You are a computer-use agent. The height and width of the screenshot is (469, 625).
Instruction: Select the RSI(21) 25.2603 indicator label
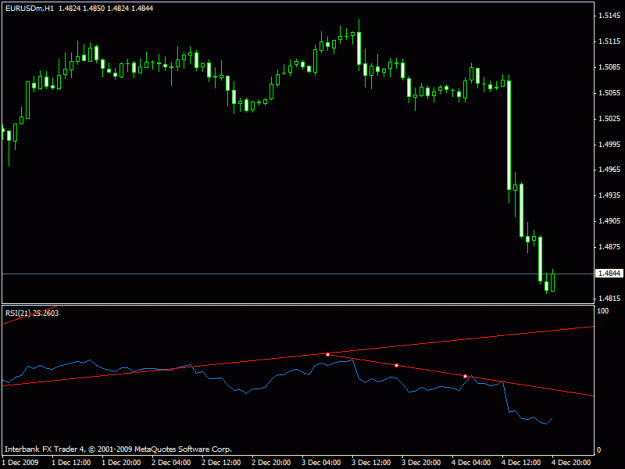[32, 313]
